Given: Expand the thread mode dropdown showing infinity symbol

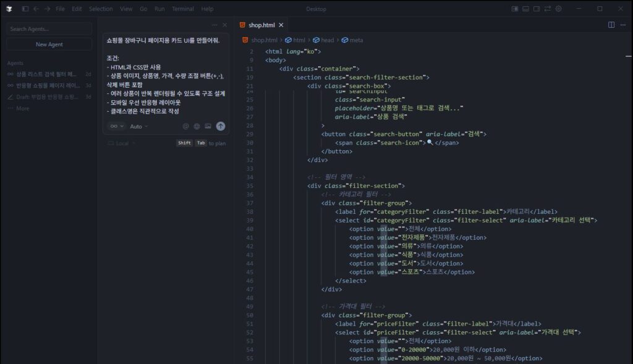Looking at the screenshot, I should click(x=116, y=126).
